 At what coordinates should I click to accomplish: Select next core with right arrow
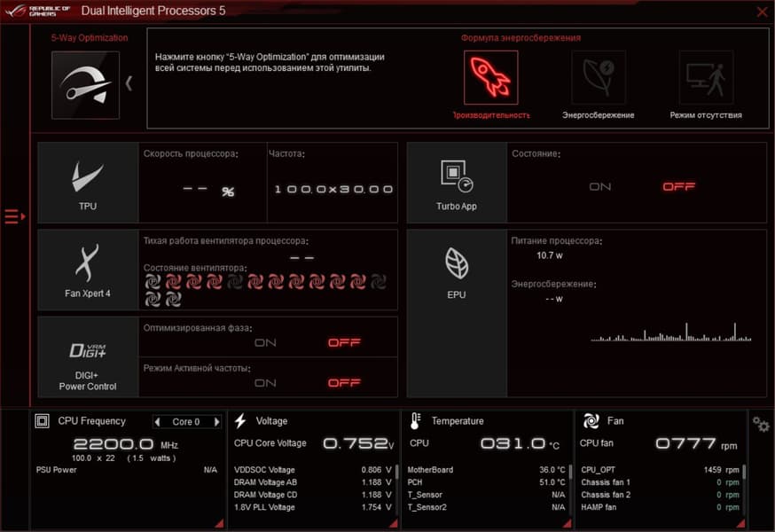click(x=216, y=422)
